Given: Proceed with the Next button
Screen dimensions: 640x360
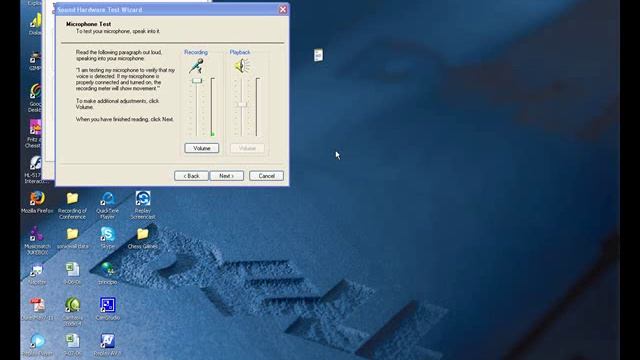Looking at the screenshot, I should point(227,176).
